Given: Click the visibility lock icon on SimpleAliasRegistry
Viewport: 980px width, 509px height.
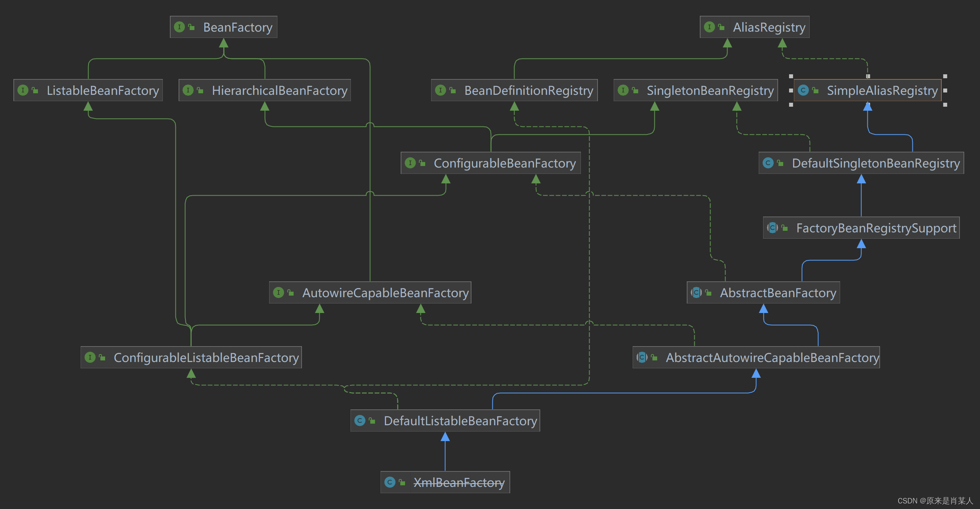Looking at the screenshot, I should coord(815,90).
